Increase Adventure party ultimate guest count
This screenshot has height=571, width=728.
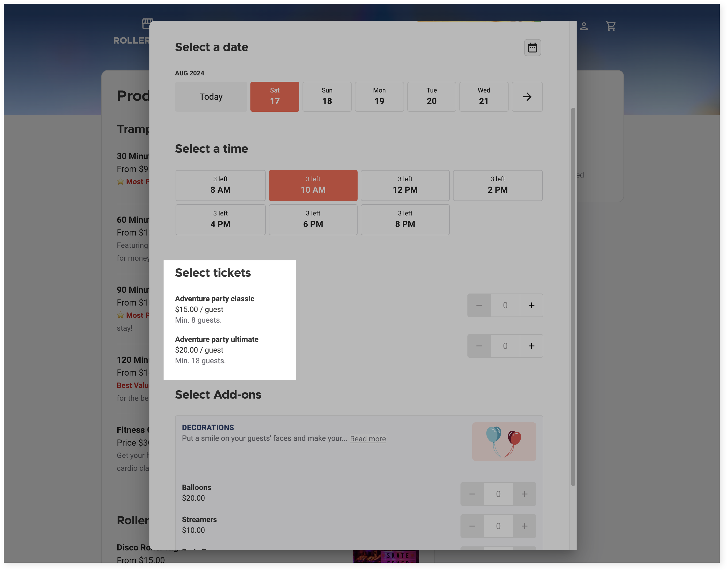click(531, 346)
